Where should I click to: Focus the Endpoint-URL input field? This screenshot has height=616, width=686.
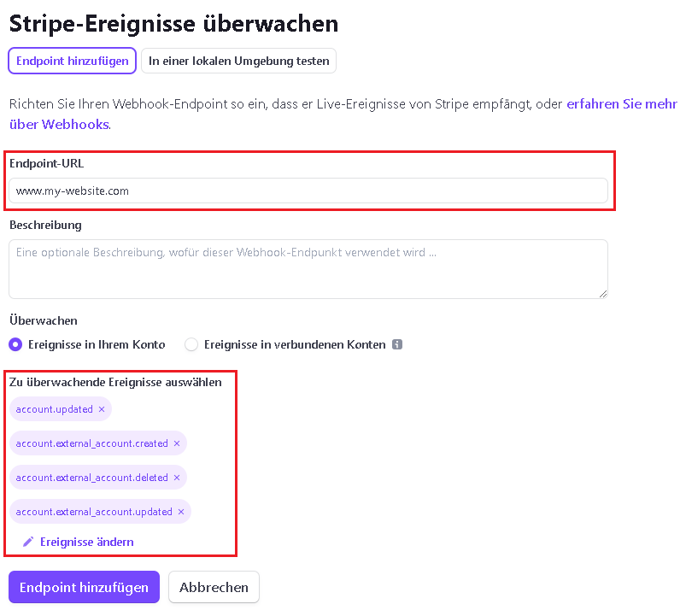tap(308, 191)
